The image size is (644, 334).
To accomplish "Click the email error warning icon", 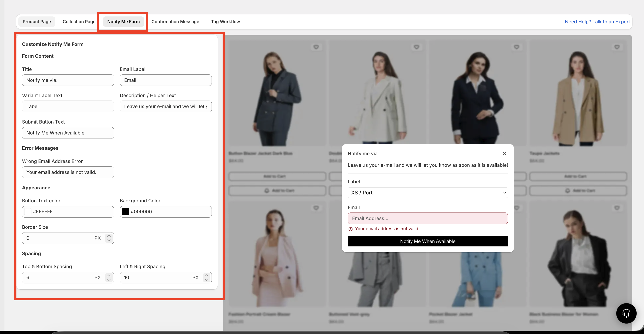I will click(x=350, y=229).
